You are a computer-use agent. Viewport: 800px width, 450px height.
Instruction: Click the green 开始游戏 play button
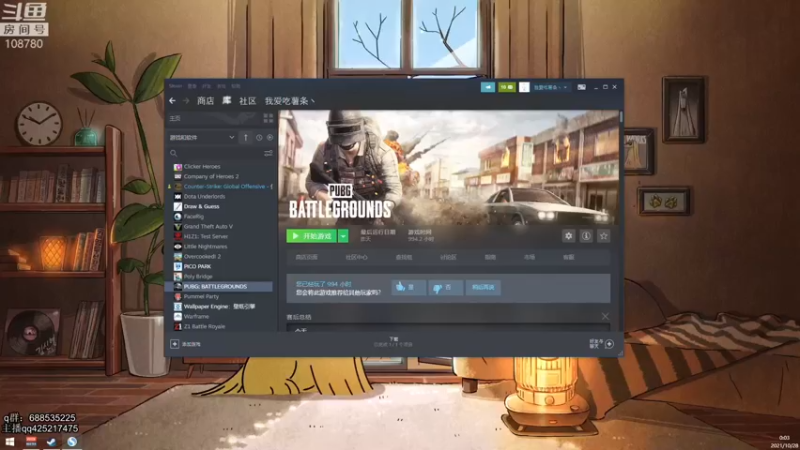coord(311,236)
